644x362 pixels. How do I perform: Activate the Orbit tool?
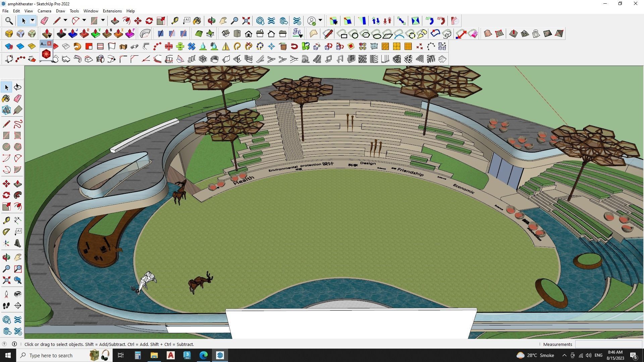(6, 257)
